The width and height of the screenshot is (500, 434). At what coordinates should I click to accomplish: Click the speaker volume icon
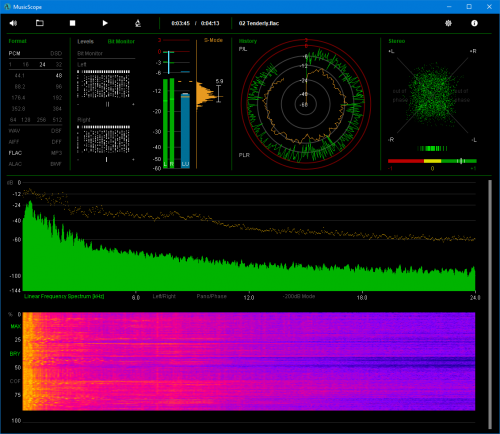(13, 23)
